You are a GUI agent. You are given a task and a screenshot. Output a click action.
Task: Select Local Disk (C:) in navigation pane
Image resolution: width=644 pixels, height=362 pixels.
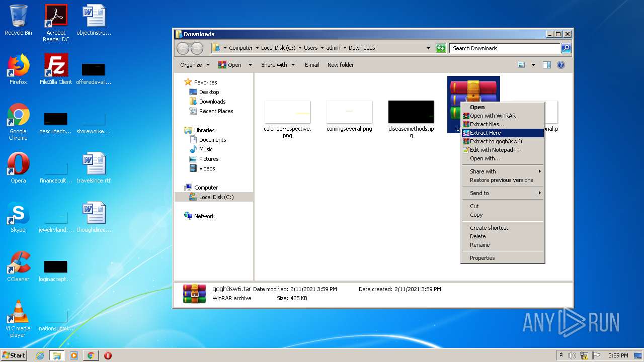(x=211, y=197)
